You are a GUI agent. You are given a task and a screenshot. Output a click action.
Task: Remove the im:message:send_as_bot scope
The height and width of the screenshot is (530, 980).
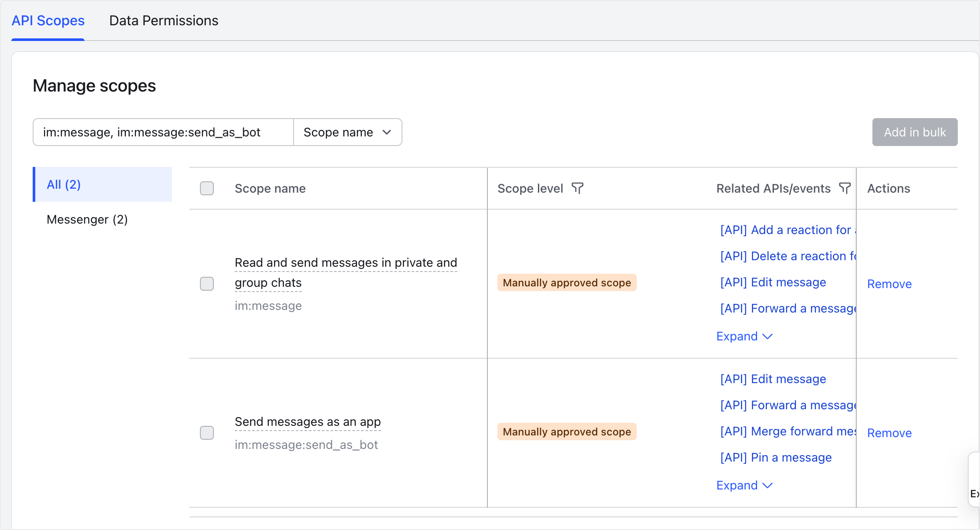click(x=889, y=433)
